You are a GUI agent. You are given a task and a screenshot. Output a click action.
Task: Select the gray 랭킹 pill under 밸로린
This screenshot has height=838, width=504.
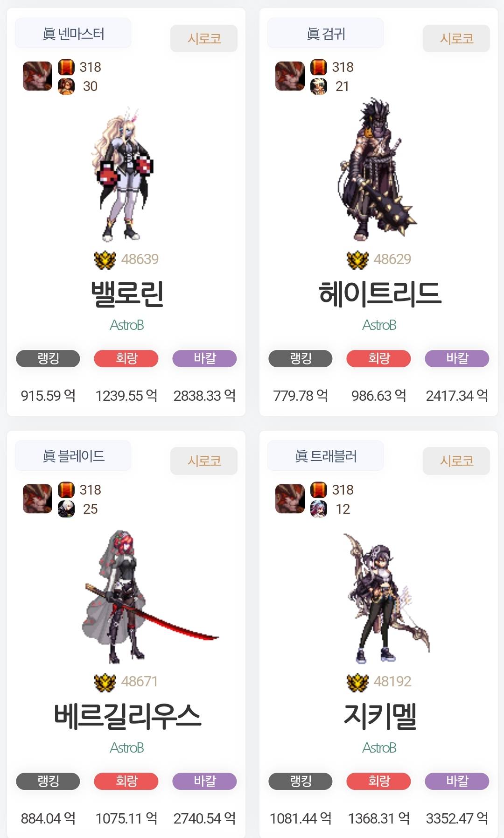coord(48,358)
